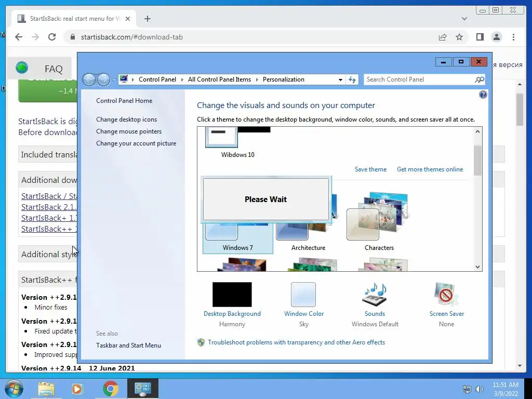Click the Control Panel forward arrow
Screen dimensions: 532x399
click(103, 79)
